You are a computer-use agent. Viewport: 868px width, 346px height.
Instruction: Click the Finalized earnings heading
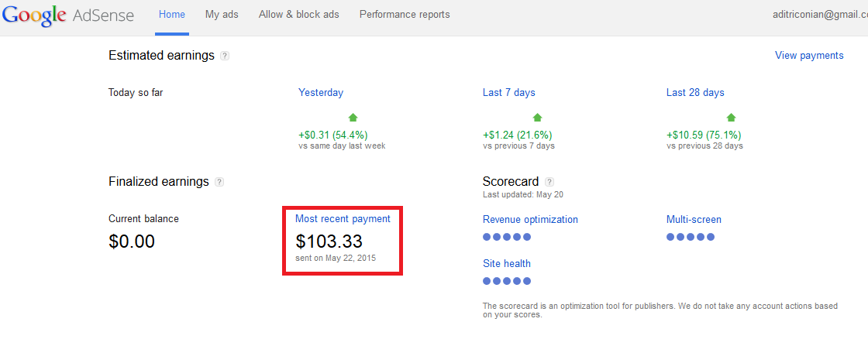click(159, 181)
